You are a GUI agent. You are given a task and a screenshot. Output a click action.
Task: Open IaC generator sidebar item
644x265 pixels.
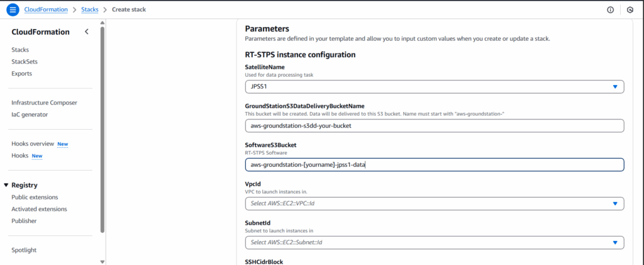point(29,115)
